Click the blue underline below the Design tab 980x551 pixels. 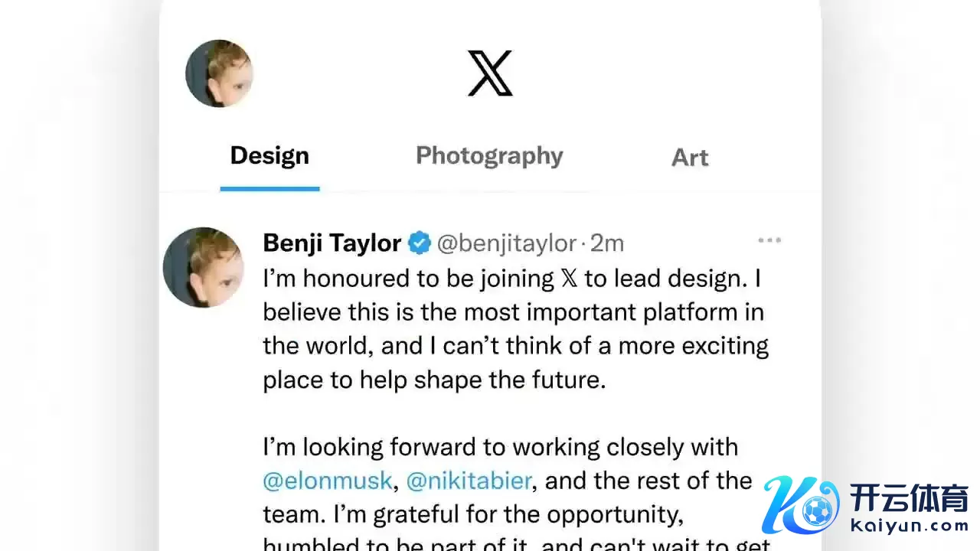click(x=269, y=188)
